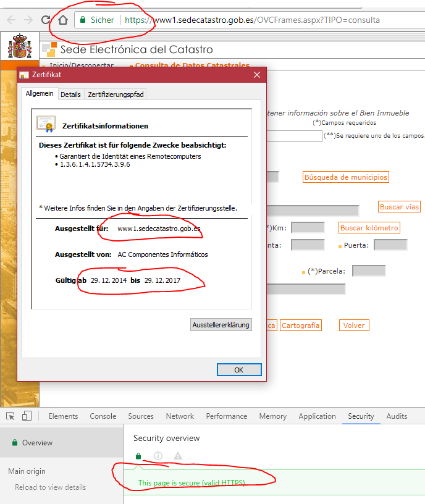Click 'Reload to view details' text
425x504 pixels.
(51, 487)
